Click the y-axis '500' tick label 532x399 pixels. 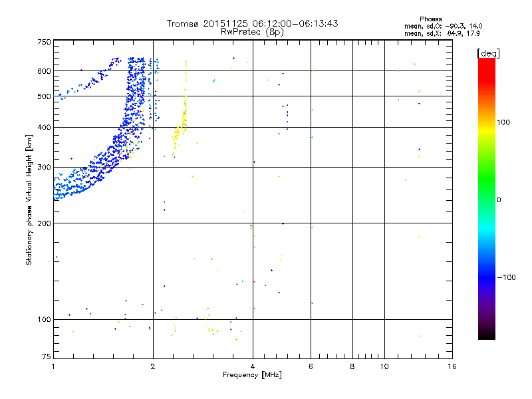pos(45,96)
